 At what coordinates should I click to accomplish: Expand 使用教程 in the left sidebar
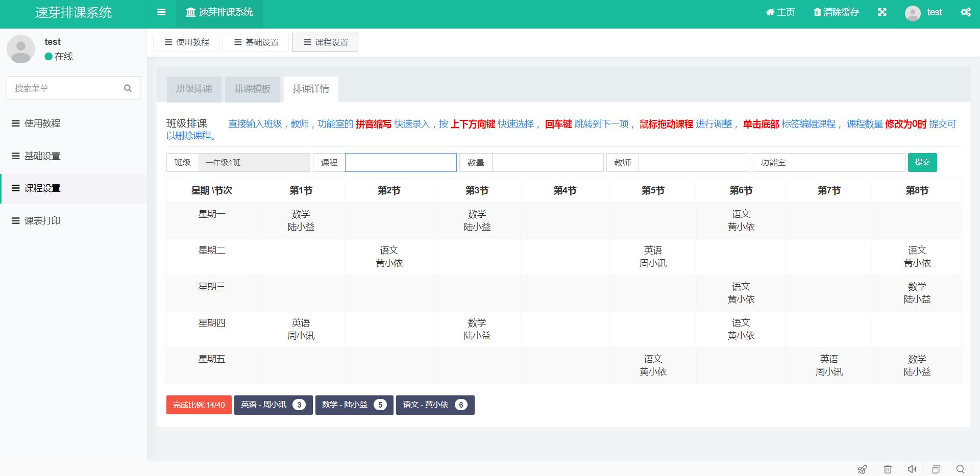[x=42, y=123]
